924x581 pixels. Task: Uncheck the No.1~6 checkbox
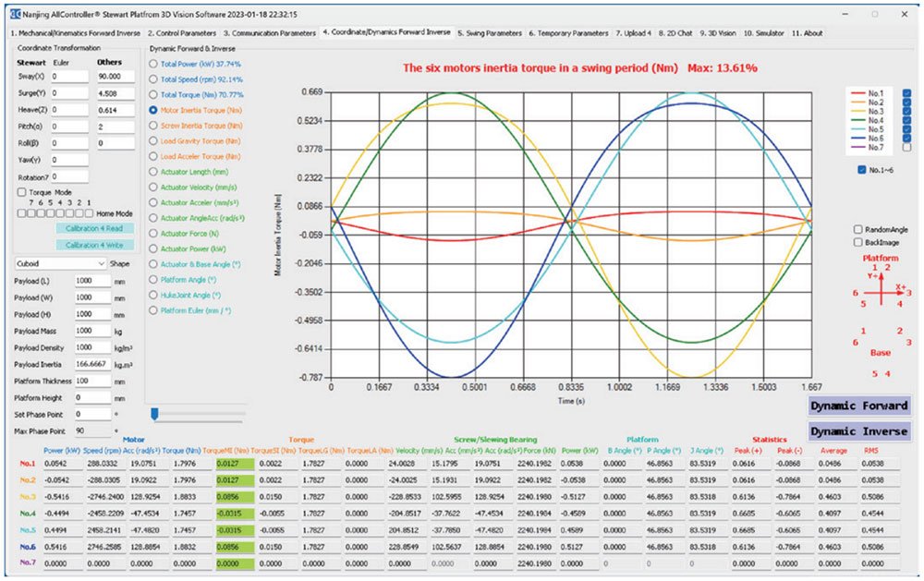pyautogui.click(x=862, y=170)
